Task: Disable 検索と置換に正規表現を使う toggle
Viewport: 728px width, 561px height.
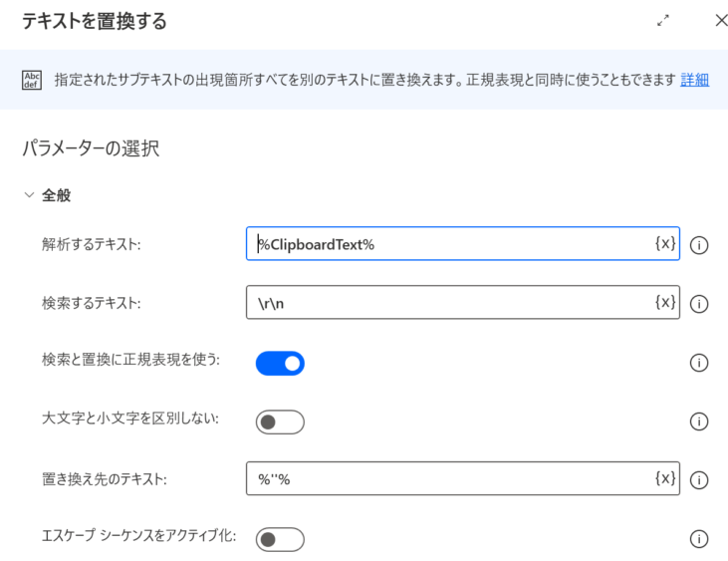Action: coord(280,363)
